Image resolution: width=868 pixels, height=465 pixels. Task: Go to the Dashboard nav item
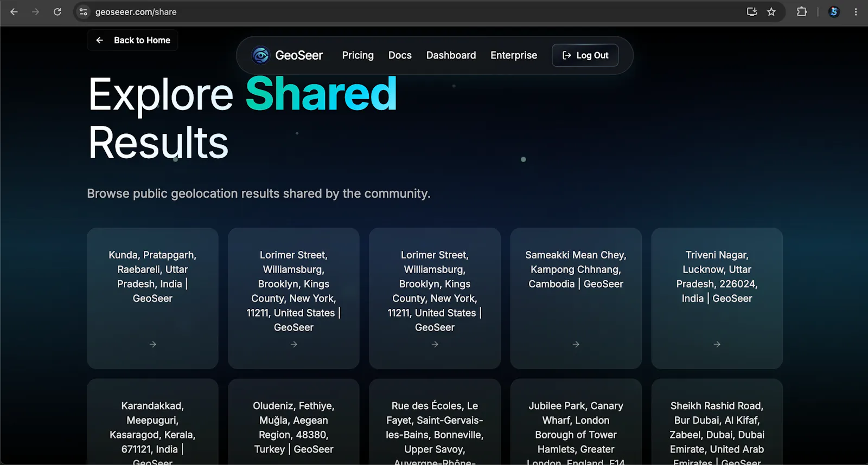[451, 55]
